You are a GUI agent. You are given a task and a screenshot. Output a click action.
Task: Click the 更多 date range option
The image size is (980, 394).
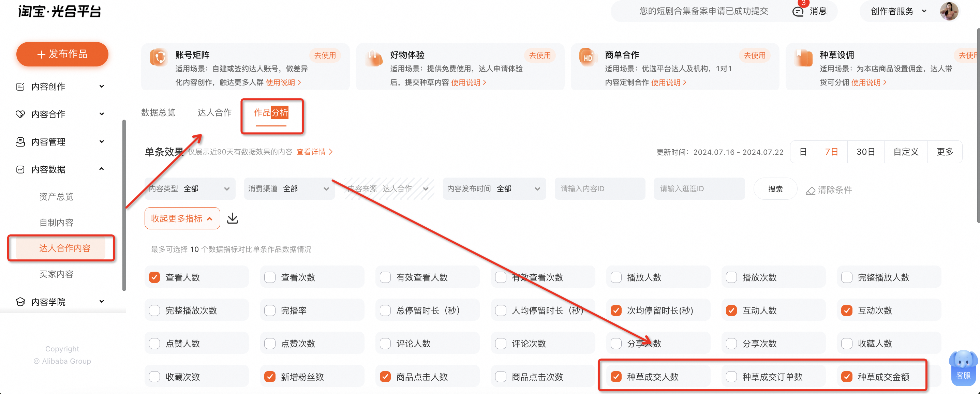tap(945, 152)
